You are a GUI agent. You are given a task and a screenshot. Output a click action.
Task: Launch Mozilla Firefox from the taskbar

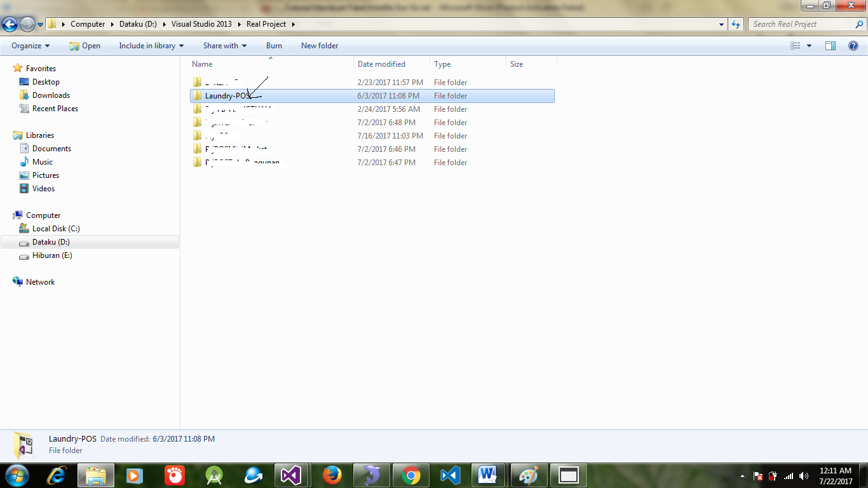[332, 475]
